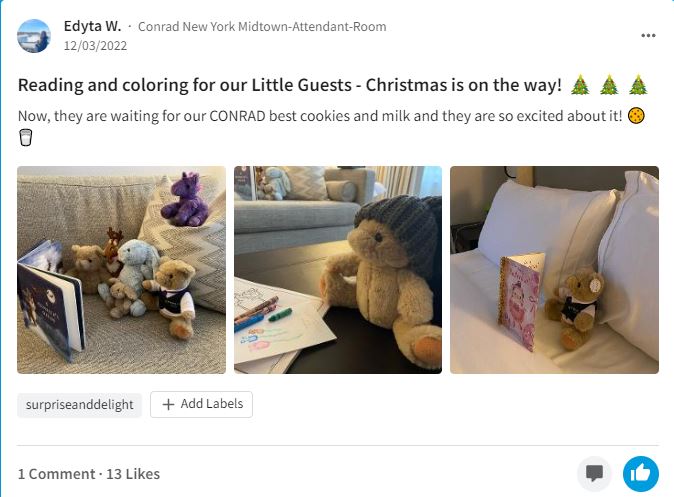Image resolution: width=674 pixels, height=497 pixels.
Task: Click the first Christmas tree emoji
Action: tap(580, 85)
